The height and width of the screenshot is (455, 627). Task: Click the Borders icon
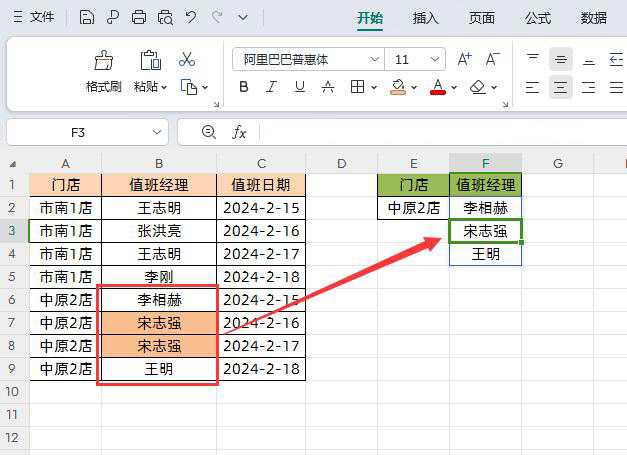[357, 86]
